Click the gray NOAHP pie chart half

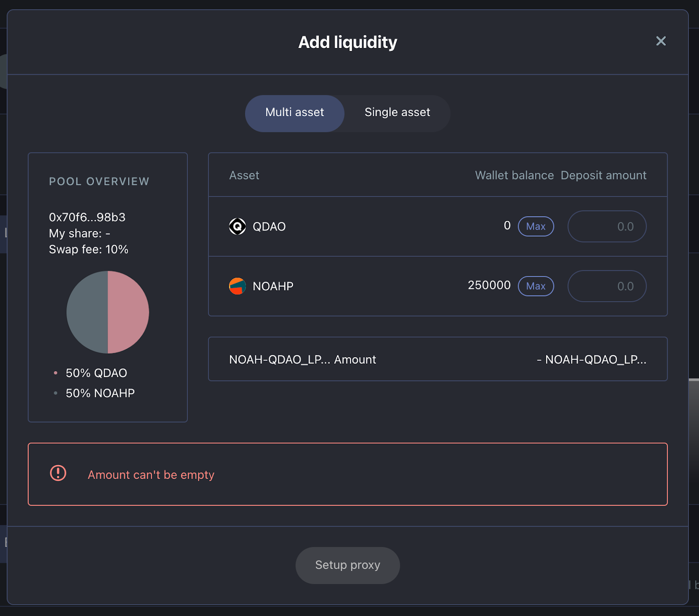pyautogui.click(x=87, y=312)
